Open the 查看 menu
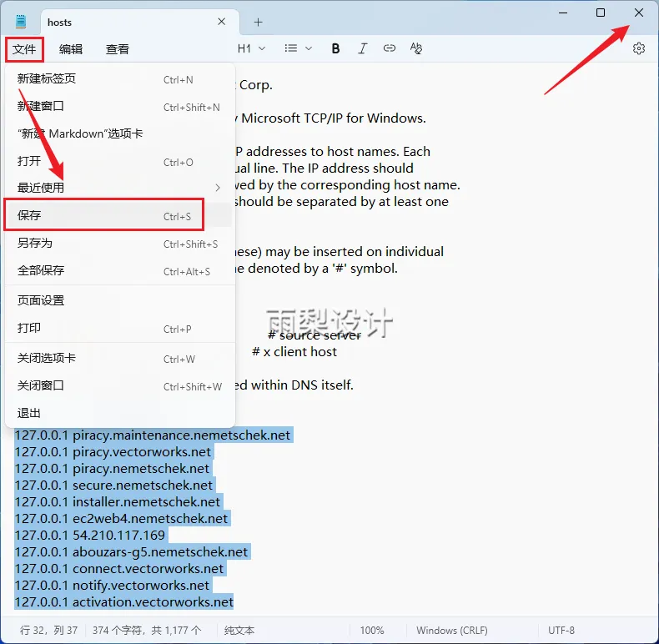 click(118, 49)
